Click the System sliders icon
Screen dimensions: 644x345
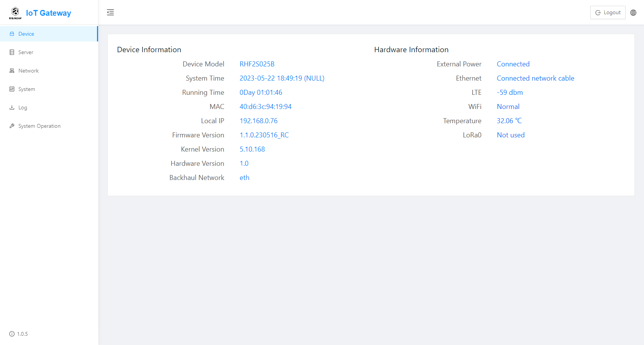pyautogui.click(x=12, y=89)
